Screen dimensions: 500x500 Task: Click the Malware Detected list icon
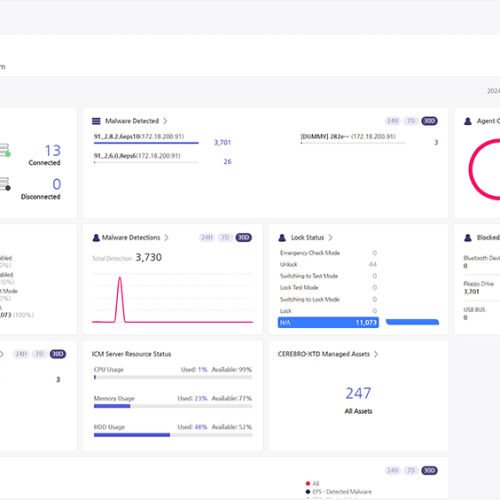(x=96, y=121)
